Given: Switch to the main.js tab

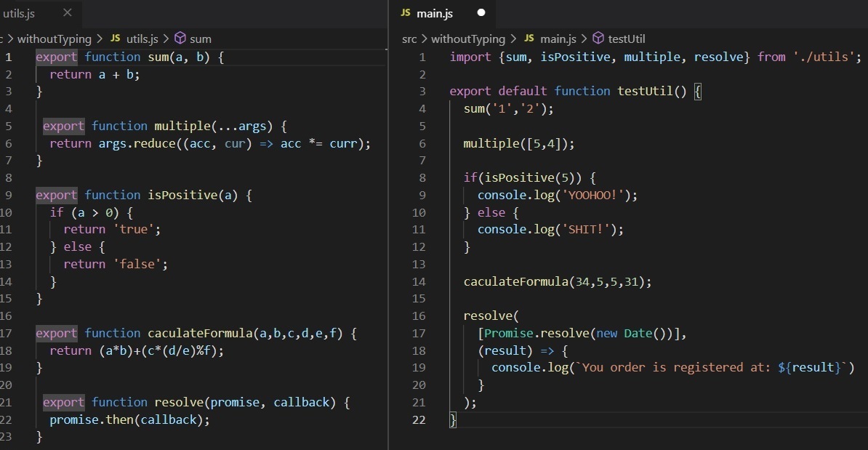Looking at the screenshot, I should pyautogui.click(x=436, y=12).
